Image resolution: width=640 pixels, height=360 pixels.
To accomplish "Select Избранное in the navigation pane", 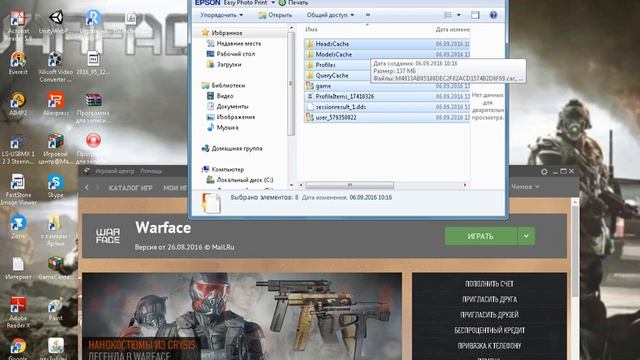I will [x=222, y=33].
